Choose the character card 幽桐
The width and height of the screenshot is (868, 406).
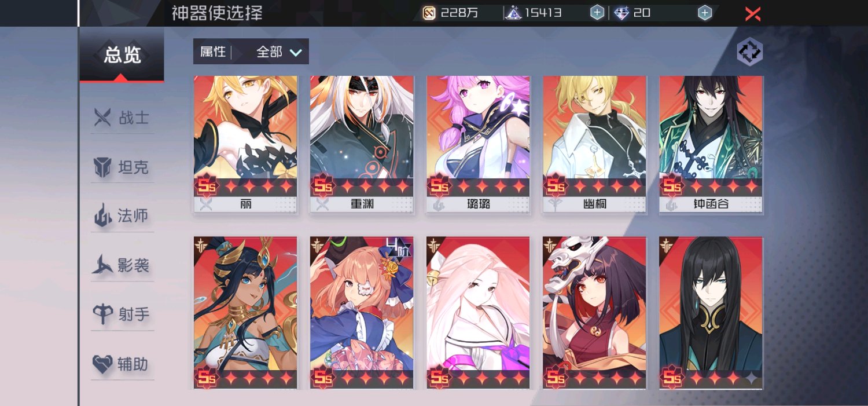(x=595, y=144)
